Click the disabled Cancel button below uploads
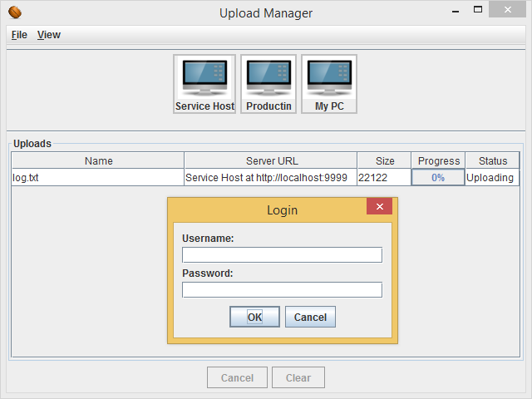 237,377
